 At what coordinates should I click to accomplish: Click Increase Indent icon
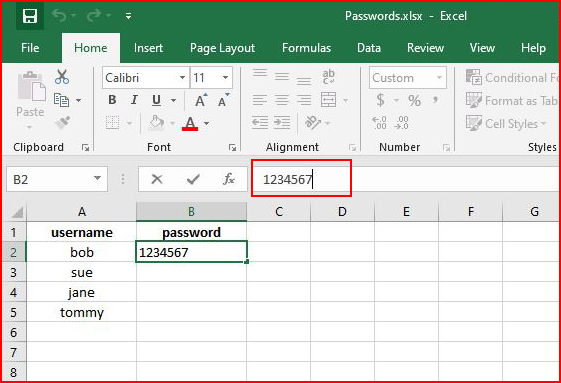282,123
